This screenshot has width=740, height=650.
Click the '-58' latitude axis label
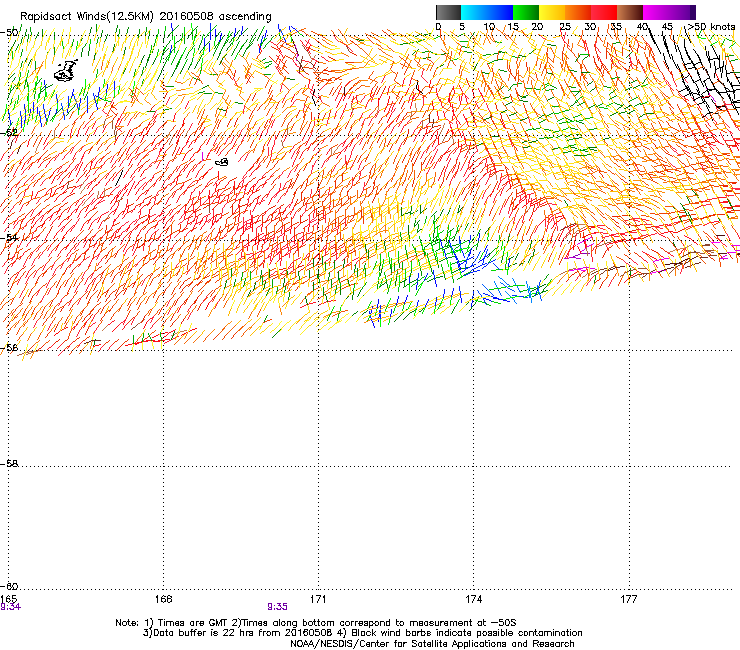coord(9,464)
